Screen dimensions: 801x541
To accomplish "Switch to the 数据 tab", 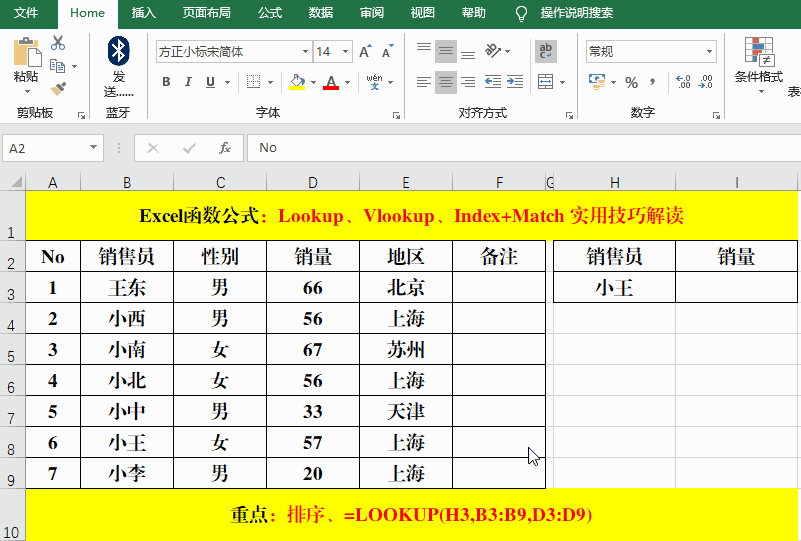I will [x=321, y=13].
